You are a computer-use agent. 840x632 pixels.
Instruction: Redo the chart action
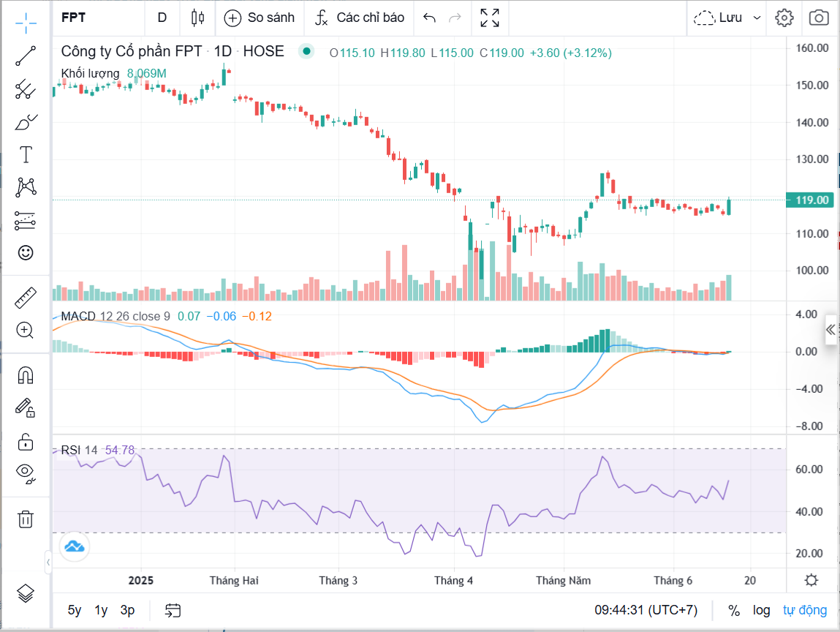455,18
